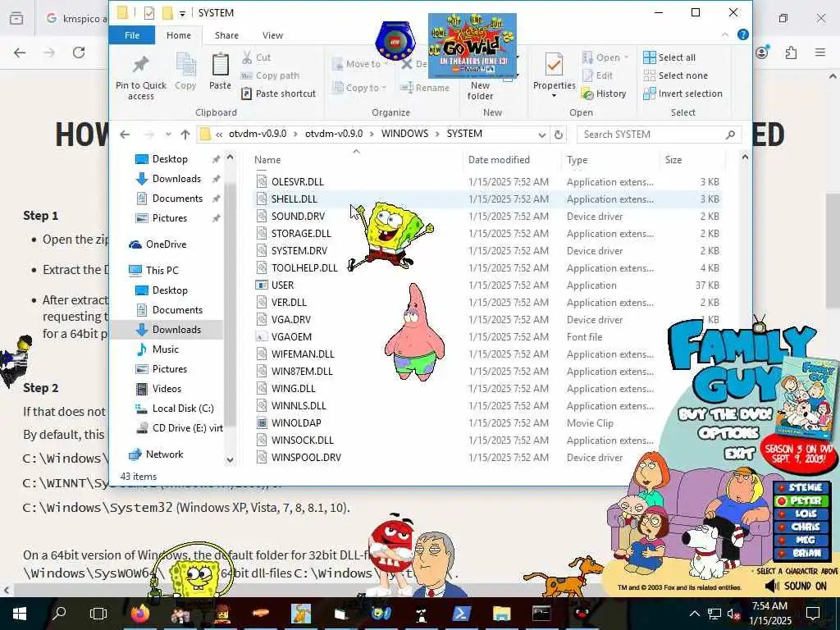
Task: Switch to the Home ribbon tab
Action: pyautogui.click(x=178, y=35)
